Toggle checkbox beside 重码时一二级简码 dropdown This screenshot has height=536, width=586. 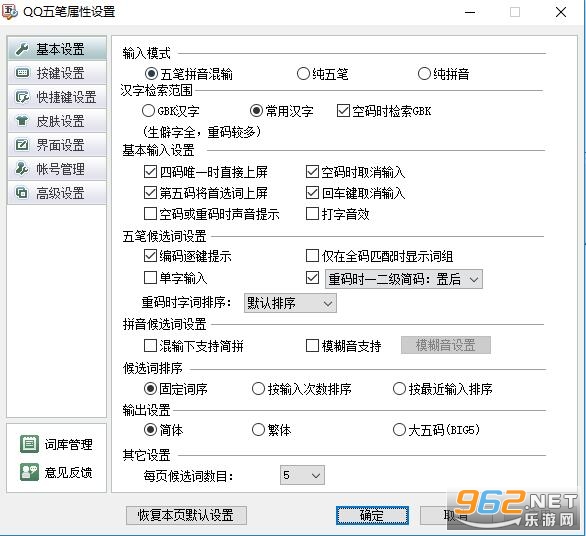point(312,278)
